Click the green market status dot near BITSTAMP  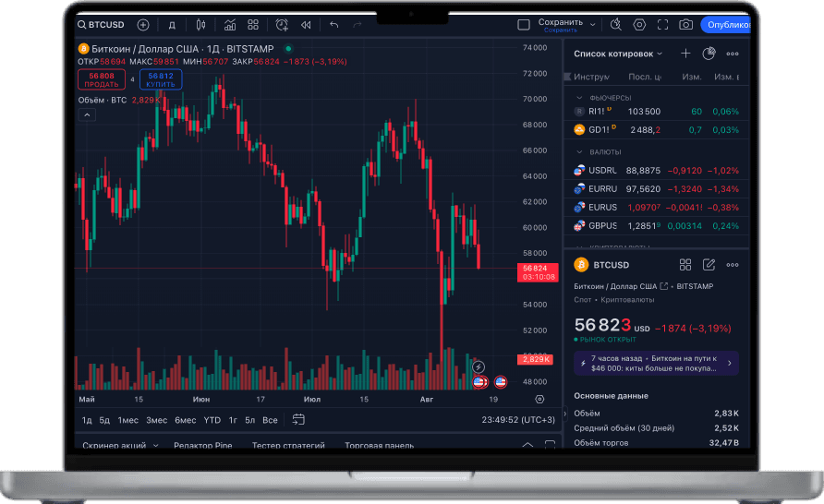(288, 49)
